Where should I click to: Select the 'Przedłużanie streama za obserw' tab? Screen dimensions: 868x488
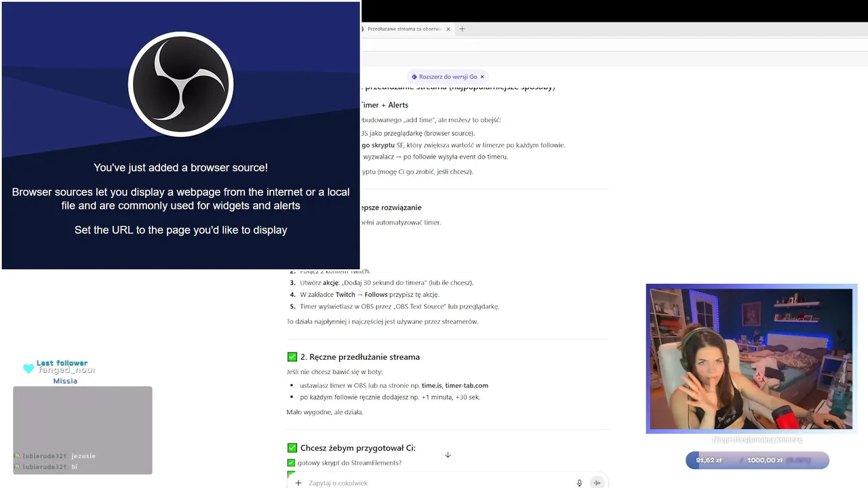pyautogui.click(x=403, y=29)
